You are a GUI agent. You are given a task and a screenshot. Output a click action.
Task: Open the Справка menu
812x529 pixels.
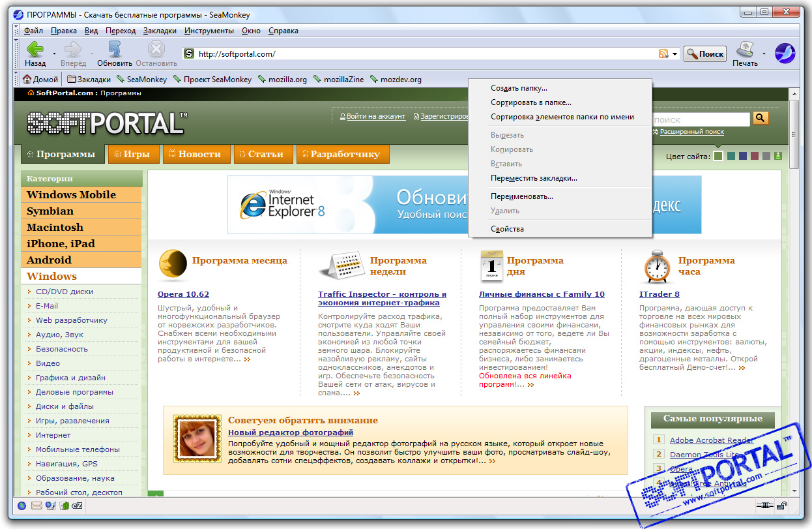[x=283, y=31]
